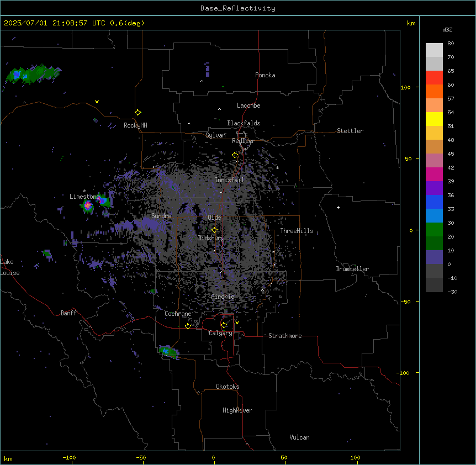
Task: Click the Sundre label
Action: point(161,216)
